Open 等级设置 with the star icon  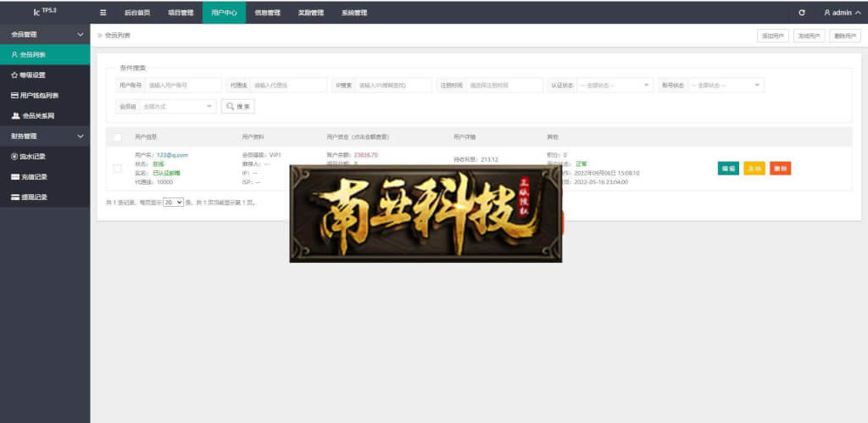pyautogui.click(x=45, y=75)
